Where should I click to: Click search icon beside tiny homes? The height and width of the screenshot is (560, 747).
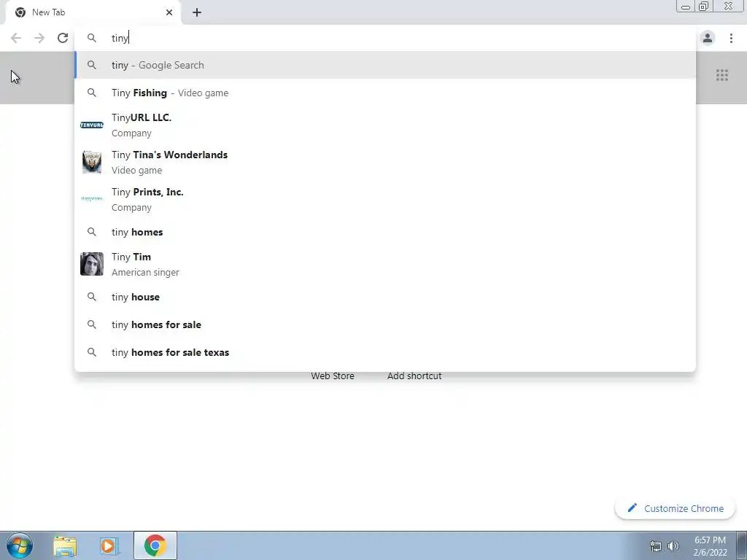(x=92, y=232)
